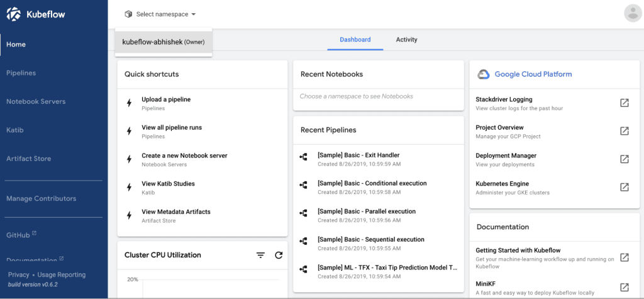Screen dimensions: 644x299
Task: Refresh the Cluster CPU Utilization chart
Action: [x=279, y=256]
